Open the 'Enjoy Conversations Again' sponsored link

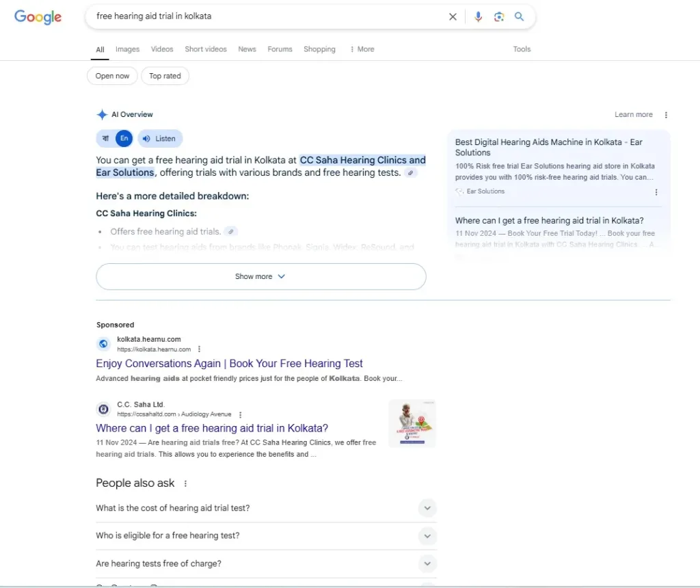229,363
